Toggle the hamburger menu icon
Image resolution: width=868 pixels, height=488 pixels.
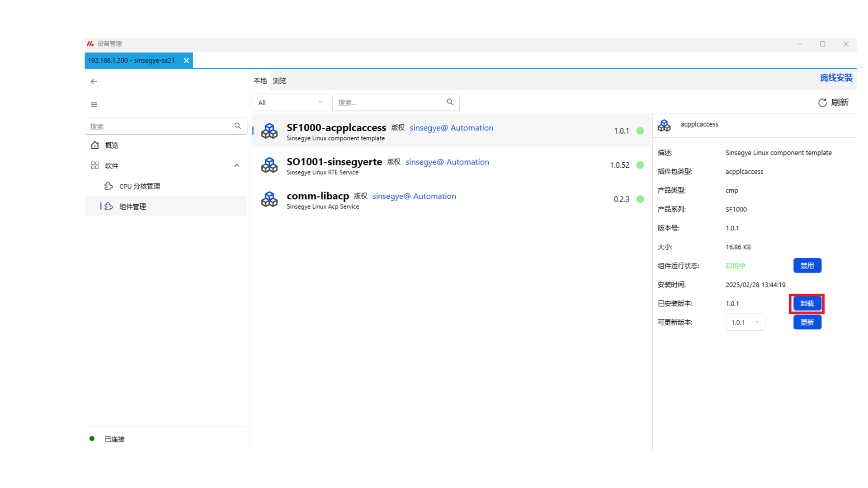(x=94, y=104)
